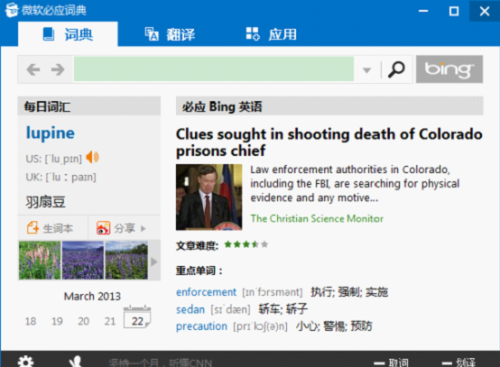
Task: Select date 20 in calendar strip
Action: (83, 321)
